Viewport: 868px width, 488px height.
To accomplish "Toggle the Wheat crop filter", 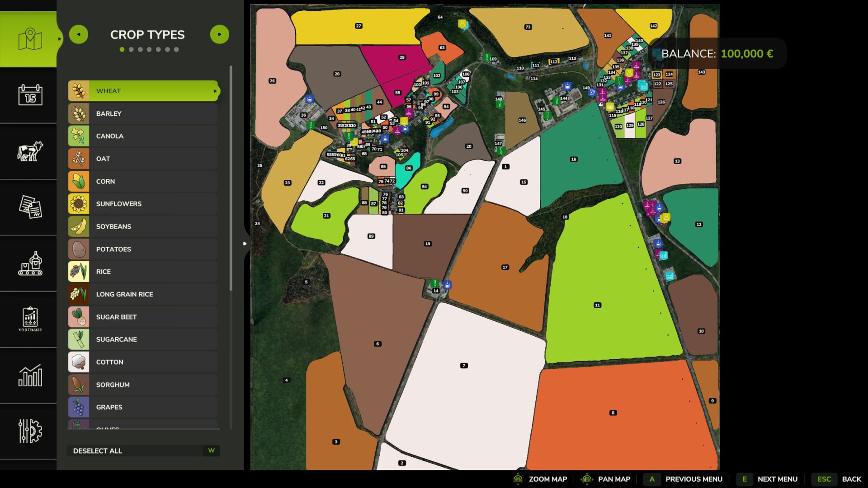I will (144, 91).
